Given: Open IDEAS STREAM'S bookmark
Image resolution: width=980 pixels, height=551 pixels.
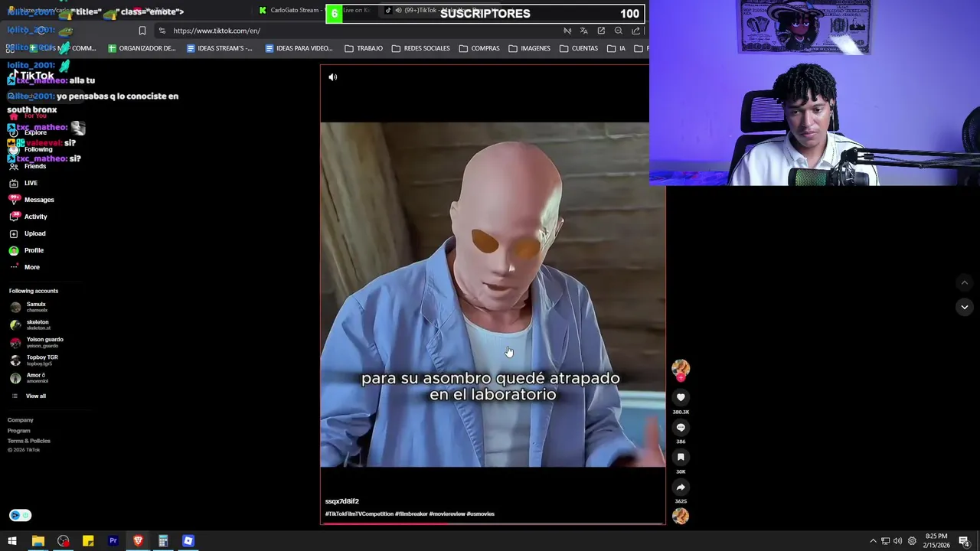Looking at the screenshot, I should pos(220,48).
